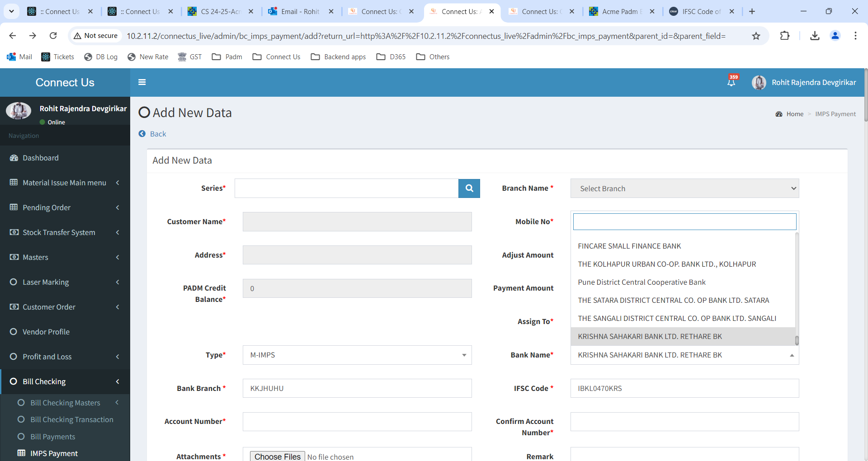868x461 pixels.
Task: Open the Chrome three-dot menu
Action: [855, 36]
